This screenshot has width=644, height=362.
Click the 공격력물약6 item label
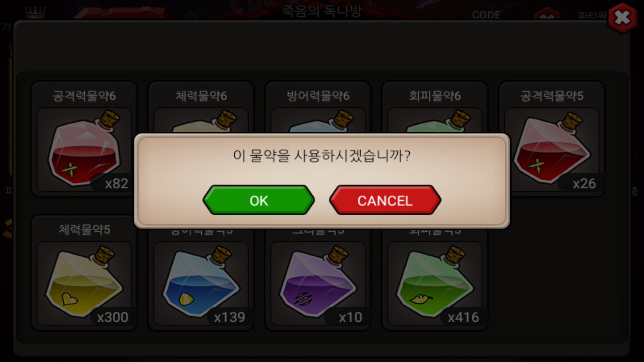click(x=84, y=96)
